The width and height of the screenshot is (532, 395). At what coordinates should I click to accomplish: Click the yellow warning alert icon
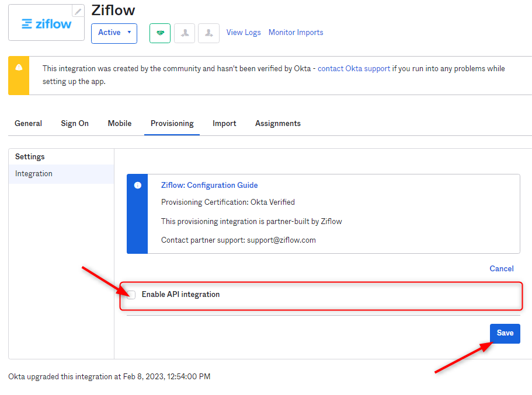point(19,67)
